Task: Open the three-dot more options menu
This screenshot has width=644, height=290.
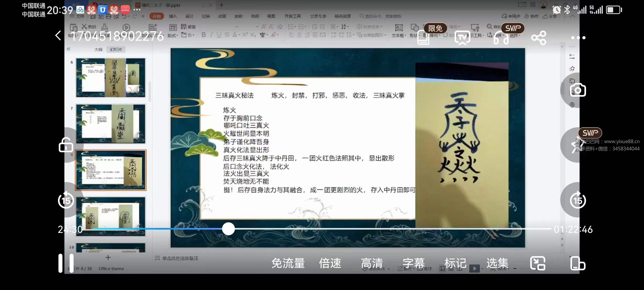Action: [578, 38]
